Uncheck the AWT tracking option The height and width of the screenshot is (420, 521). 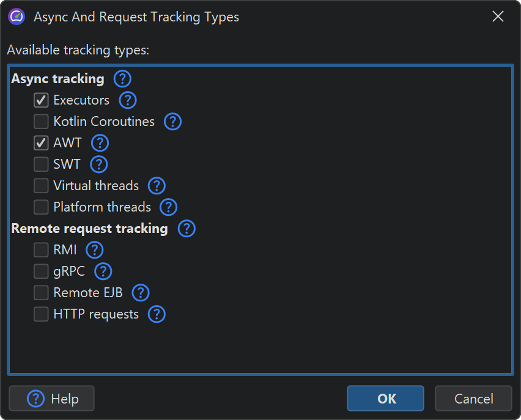coord(41,143)
